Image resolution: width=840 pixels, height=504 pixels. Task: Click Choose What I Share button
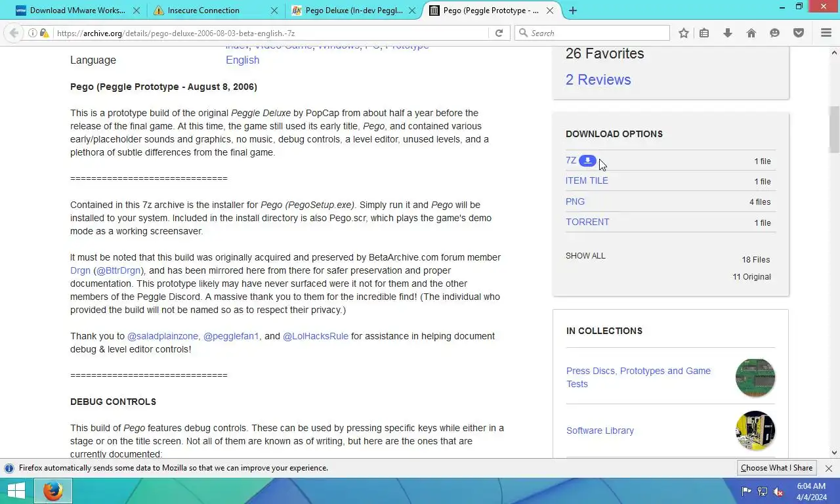tap(777, 468)
